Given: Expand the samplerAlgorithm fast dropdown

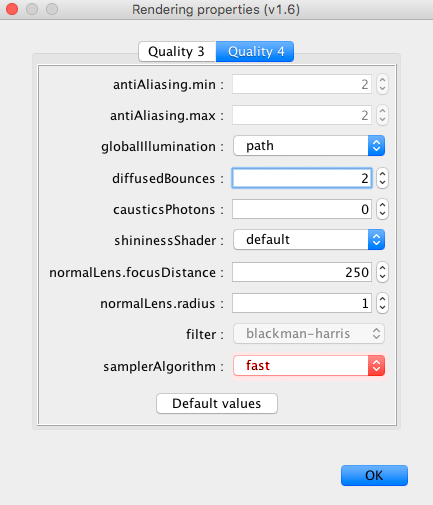Looking at the screenshot, I should coord(309,366).
